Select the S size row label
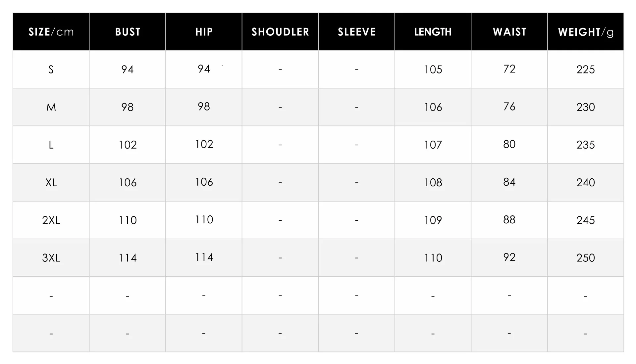This screenshot has width=636, height=364. pos(51,69)
